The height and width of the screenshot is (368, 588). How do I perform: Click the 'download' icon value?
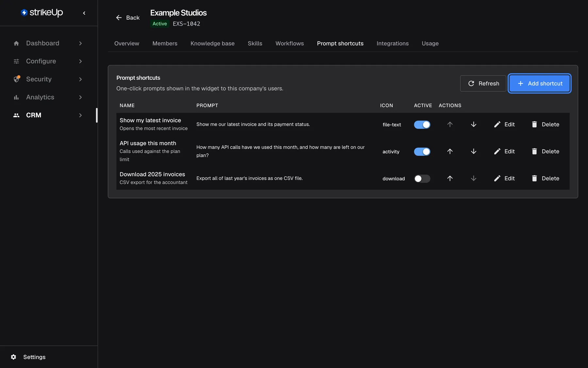tap(394, 179)
